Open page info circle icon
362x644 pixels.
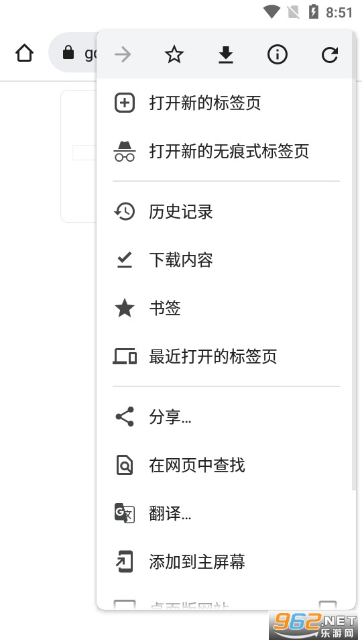(278, 54)
